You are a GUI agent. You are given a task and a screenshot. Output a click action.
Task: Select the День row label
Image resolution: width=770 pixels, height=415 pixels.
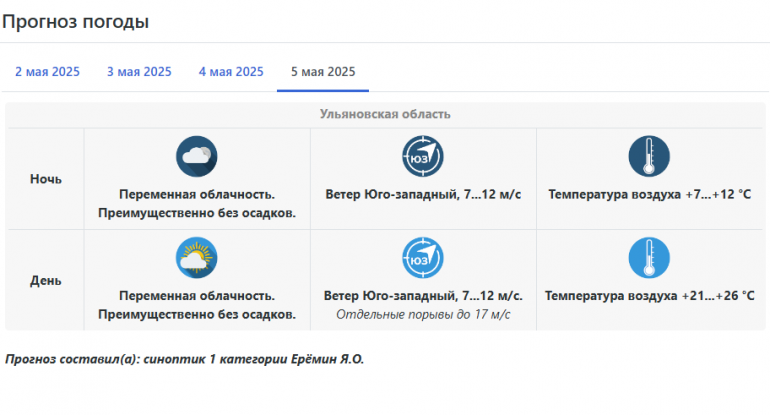coord(46,280)
